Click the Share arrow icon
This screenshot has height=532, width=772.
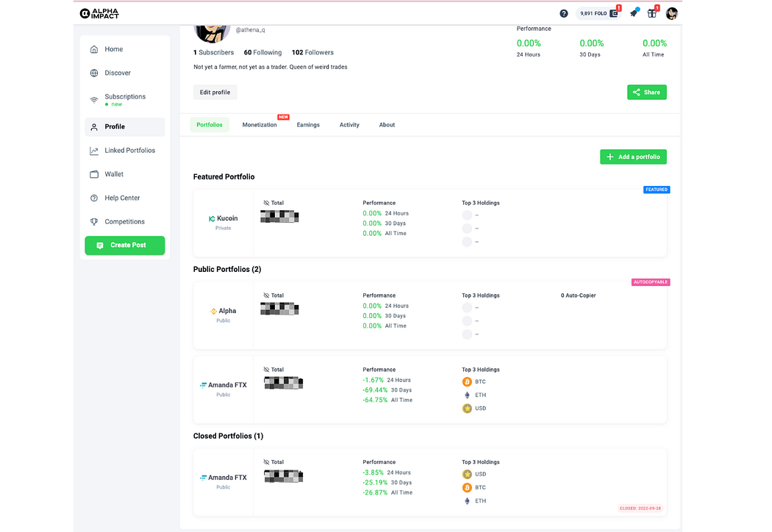tap(636, 92)
